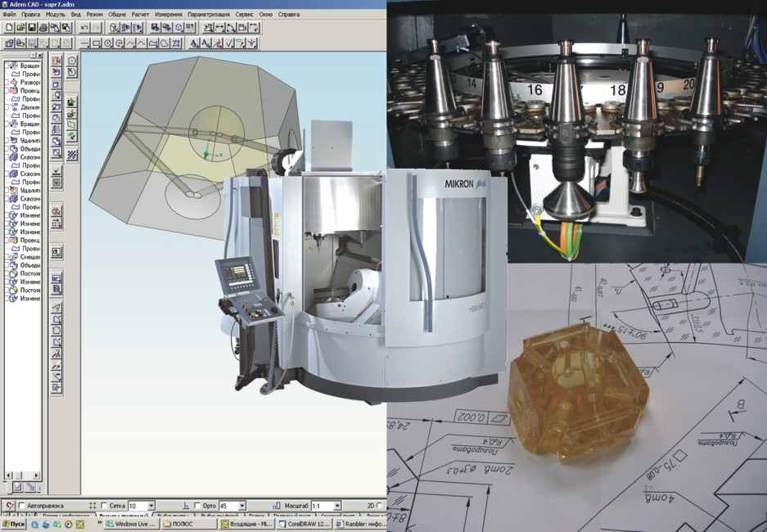The height and width of the screenshot is (532, 767).
Task: Open the Правка menu
Action: (31, 14)
